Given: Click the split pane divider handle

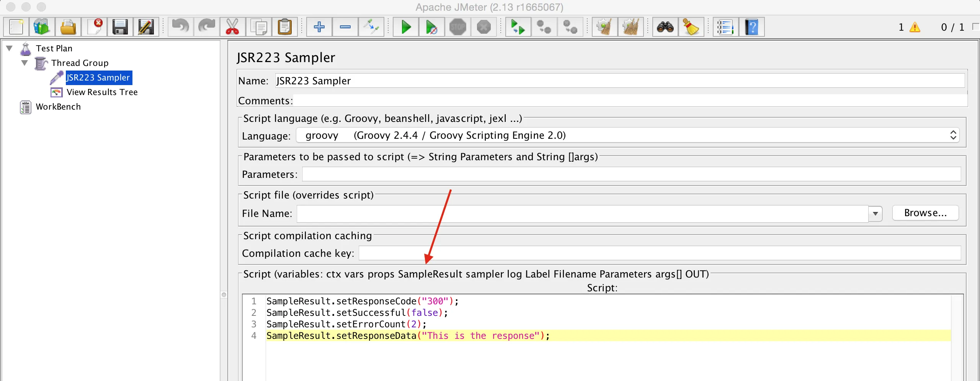Looking at the screenshot, I should coord(224,295).
